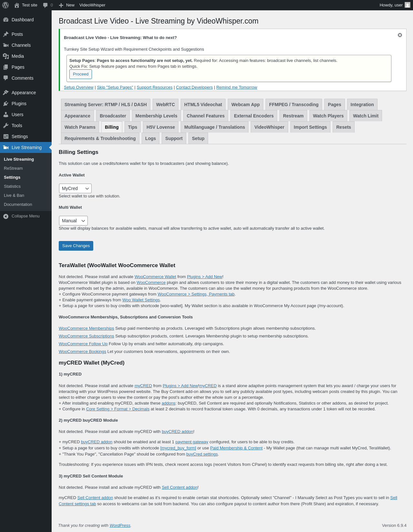Open the Multi Wallet Manual dropdown
413x532 pixels.
73,221
